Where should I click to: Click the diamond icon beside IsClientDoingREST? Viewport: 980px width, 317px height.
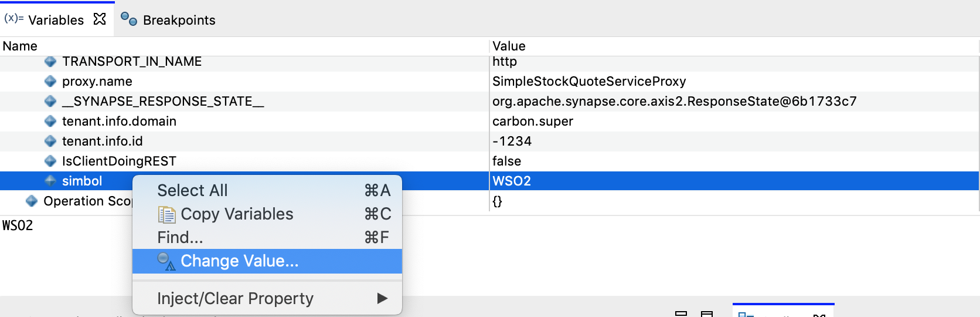pos(50,161)
